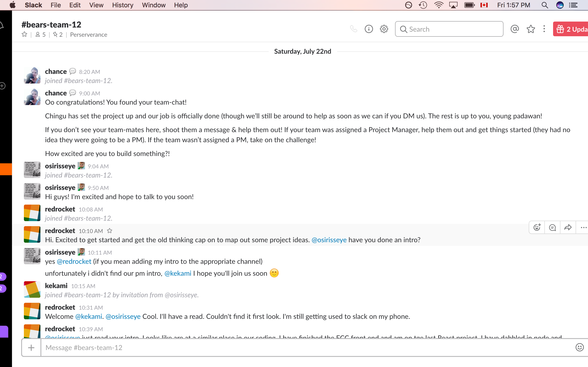Share redrocket's 10:10 AM message

tap(568, 228)
